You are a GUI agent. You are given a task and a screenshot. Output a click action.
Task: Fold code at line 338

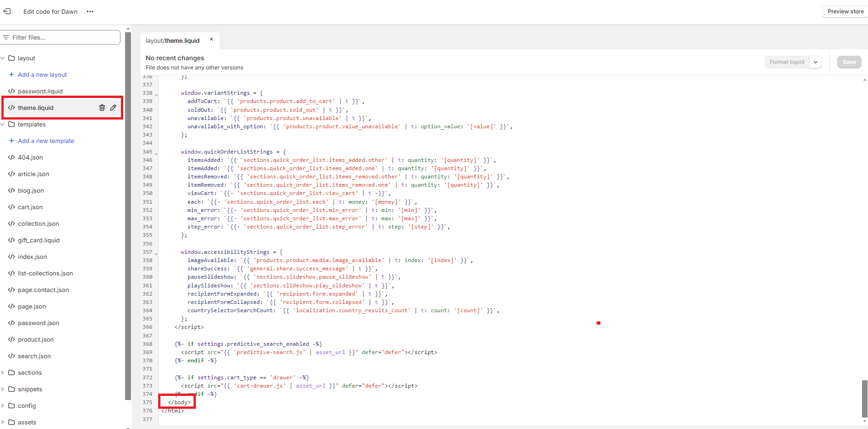coord(156,95)
